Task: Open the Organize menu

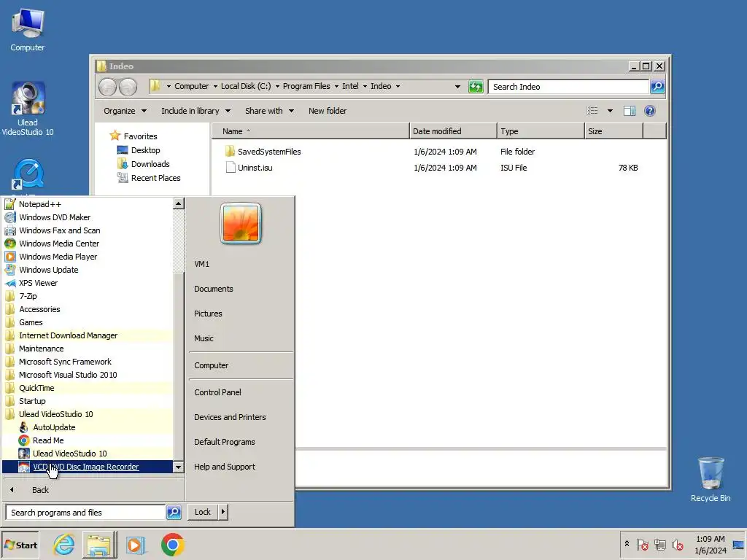Action: [x=125, y=111]
